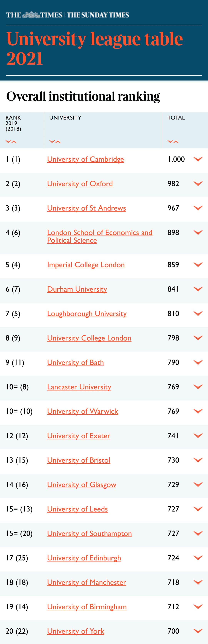Screen dimensions: 208x644
Task: Expand Imperial College London row chevron
Action: coord(198,265)
